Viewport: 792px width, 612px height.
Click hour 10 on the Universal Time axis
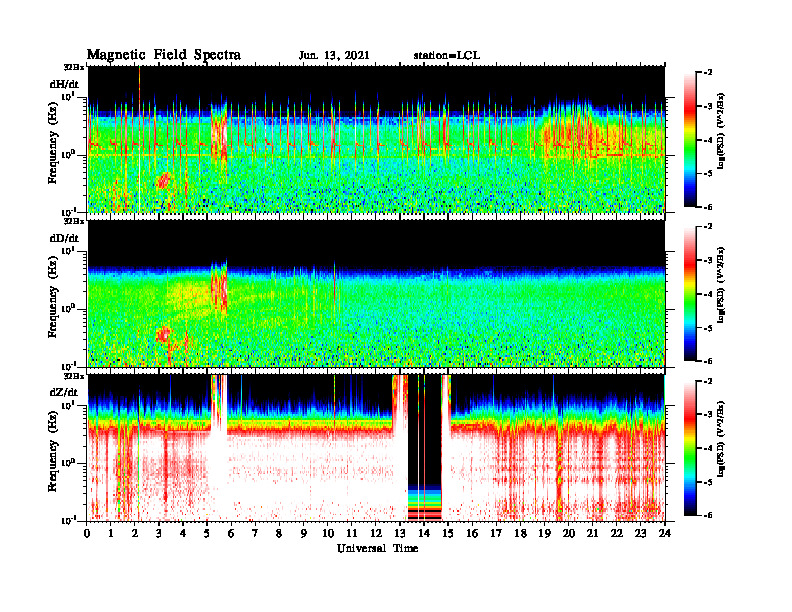[328, 534]
